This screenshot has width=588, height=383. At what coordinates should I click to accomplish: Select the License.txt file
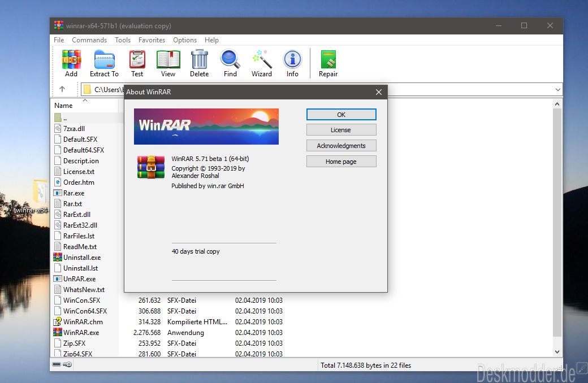pyautogui.click(x=79, y=172)
